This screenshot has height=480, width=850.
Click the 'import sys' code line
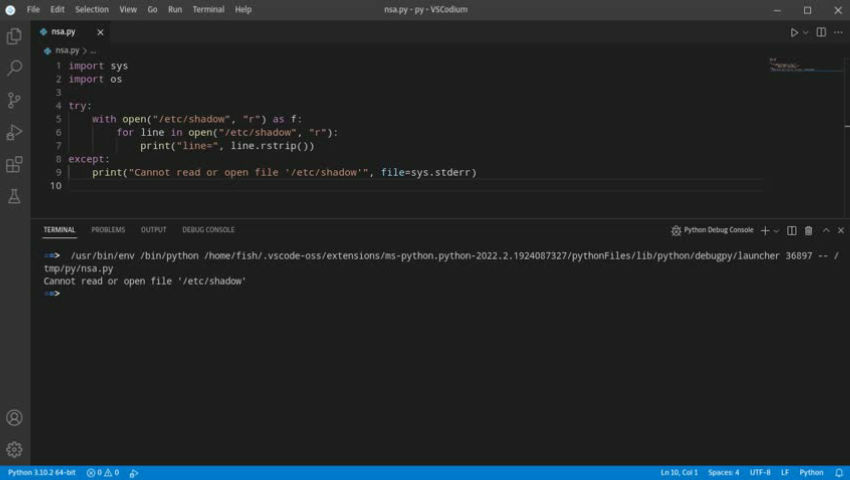[98, 66]
